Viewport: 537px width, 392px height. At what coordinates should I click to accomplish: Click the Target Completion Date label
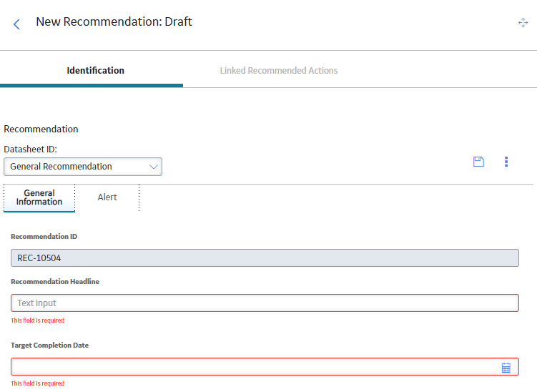click(x=49, y=345)
